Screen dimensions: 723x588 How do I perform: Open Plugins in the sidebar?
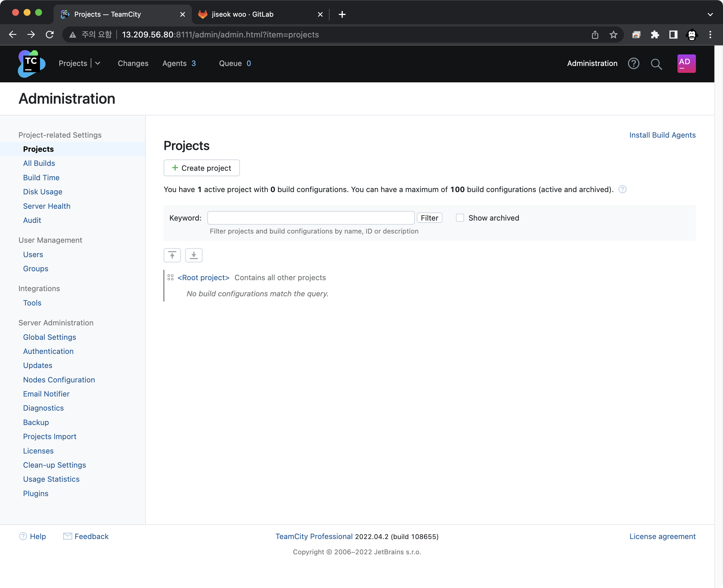point(36,494)
